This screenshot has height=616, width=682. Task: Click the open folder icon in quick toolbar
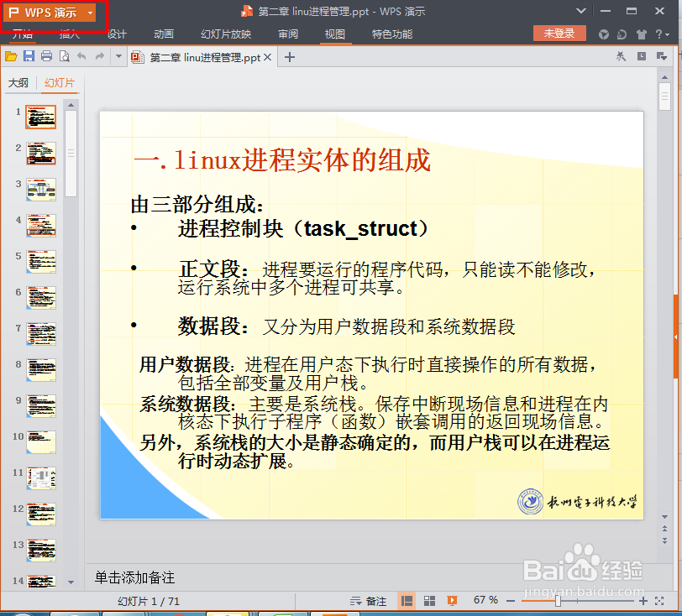(x=11, y=56)
